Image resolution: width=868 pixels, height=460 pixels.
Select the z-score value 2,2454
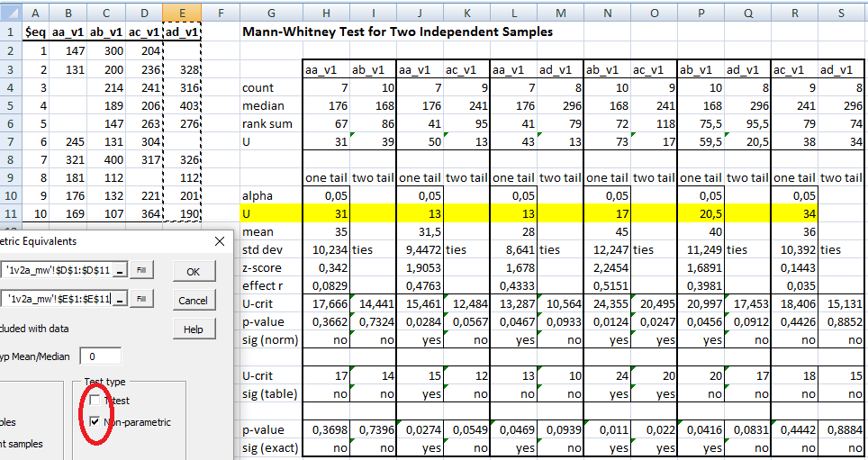[x=607, y=268]
